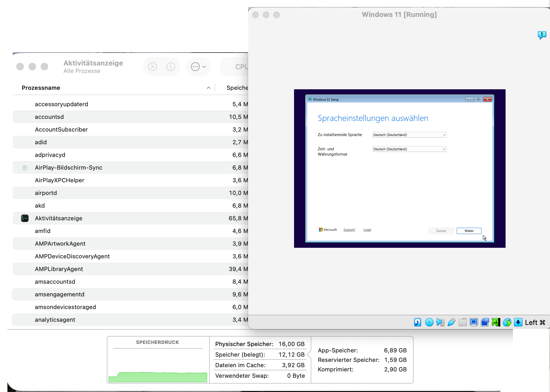Open the Legal link in Windows setup
The width and height of the screenshot is (550, 392).
pos(367,230)
